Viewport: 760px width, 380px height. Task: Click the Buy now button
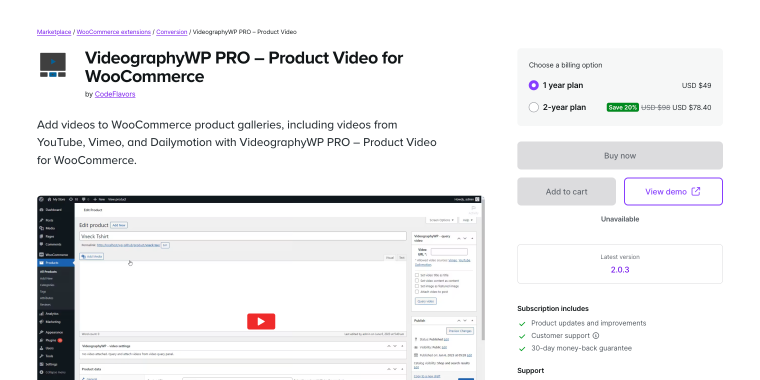(620, 156)
